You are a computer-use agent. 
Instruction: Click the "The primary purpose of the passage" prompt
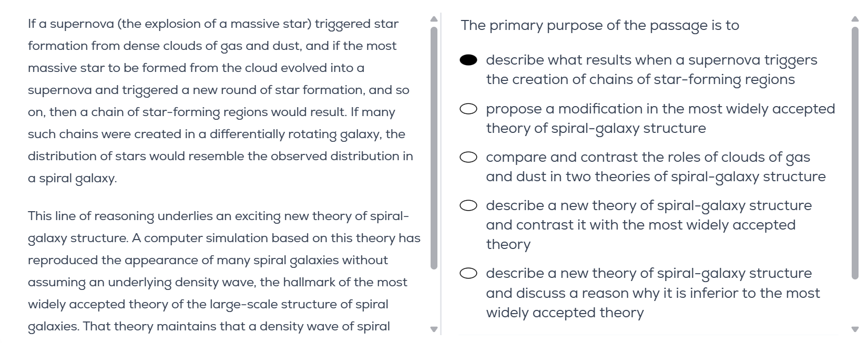point(599,26)
